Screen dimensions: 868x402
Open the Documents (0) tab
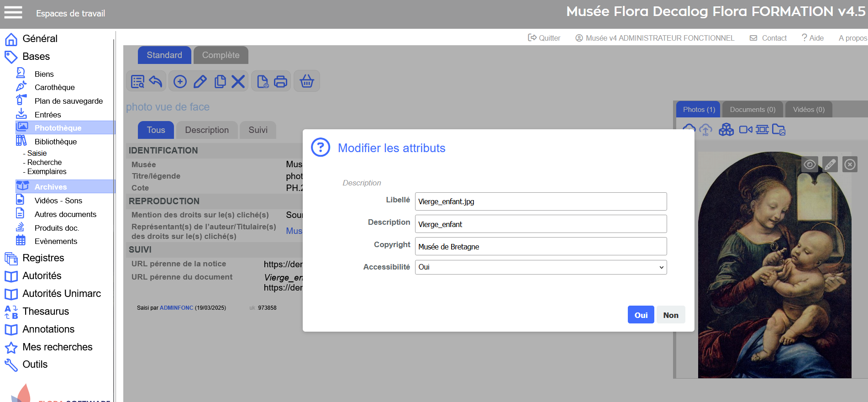752,110
